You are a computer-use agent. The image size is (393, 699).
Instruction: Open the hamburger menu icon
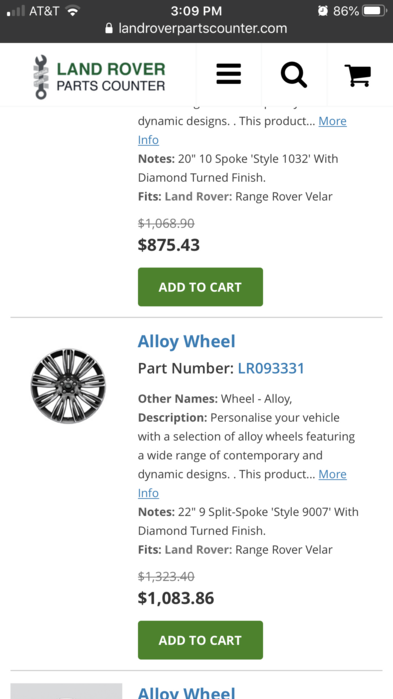229,74
